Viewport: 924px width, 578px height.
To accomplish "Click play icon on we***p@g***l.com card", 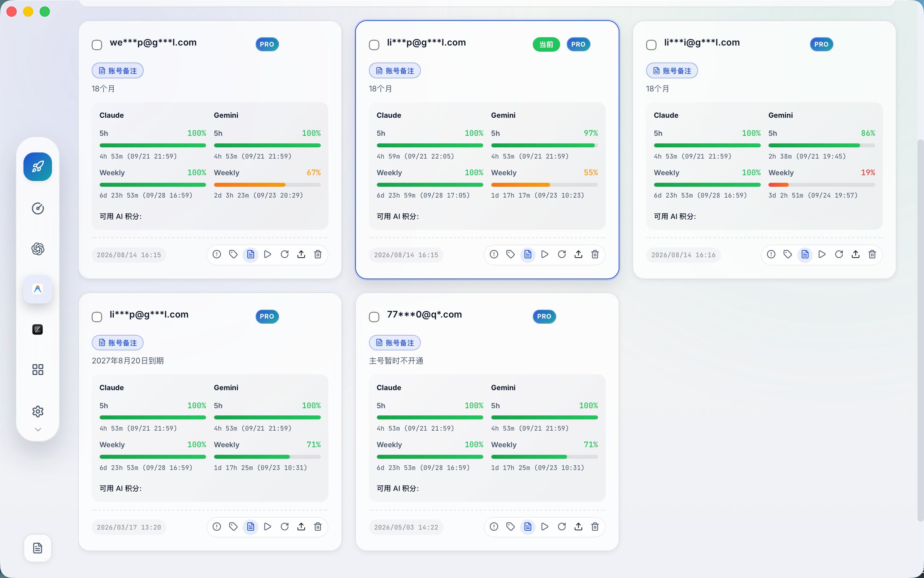I will pyautogui.click(x=268, y=255).
